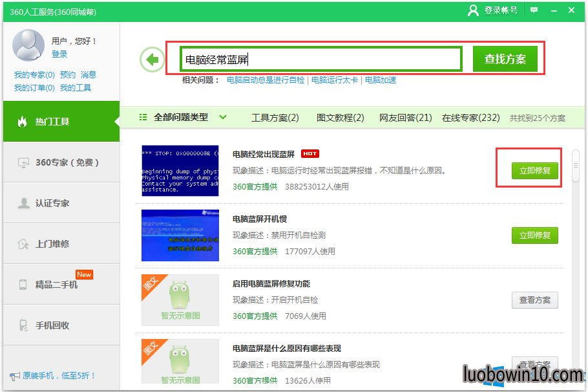Click 立即修复 for 电脑经常出现蓝屏
The image size is (588, 392).
point(535,171)
